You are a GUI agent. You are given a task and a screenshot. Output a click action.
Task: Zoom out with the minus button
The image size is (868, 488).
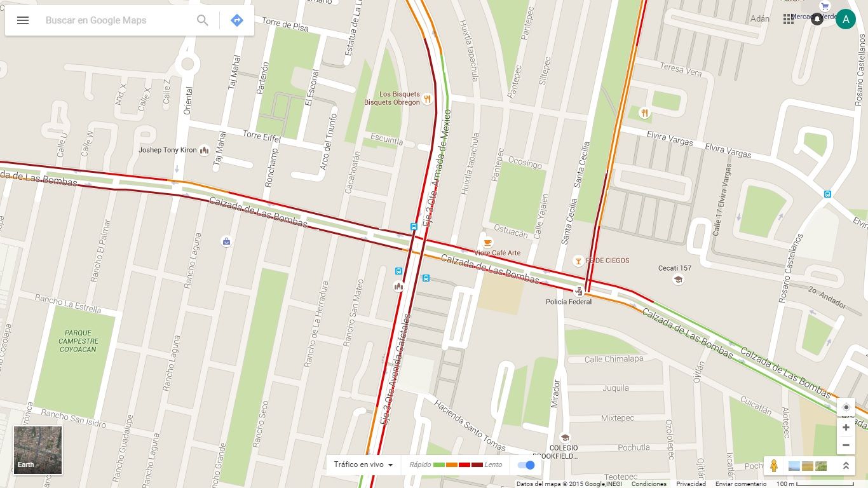pyautogui.click(x=846, y=445)
